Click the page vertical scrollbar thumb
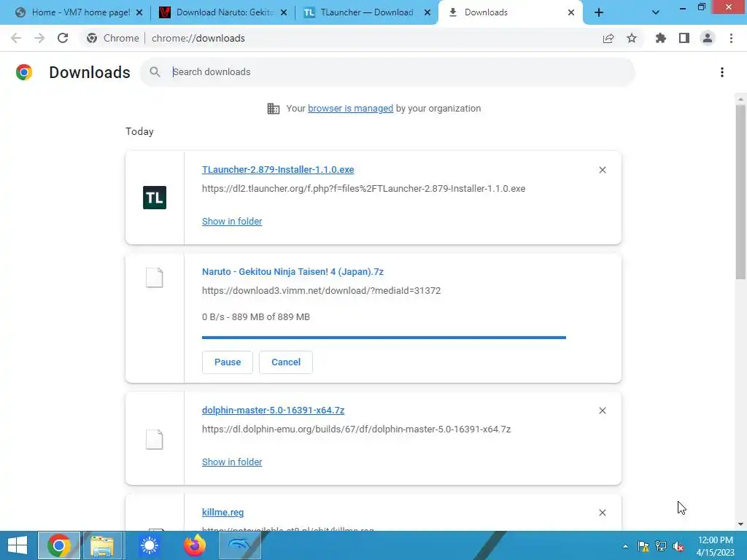This screenshot has height=560, width=747. click(x=740, y=192)
